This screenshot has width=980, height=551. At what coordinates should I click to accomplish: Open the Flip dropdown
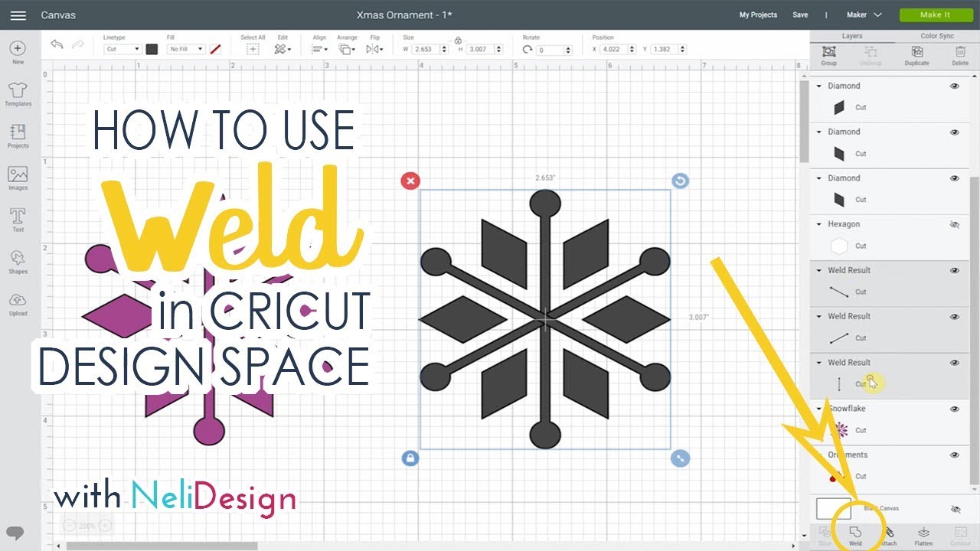(374, 49)
